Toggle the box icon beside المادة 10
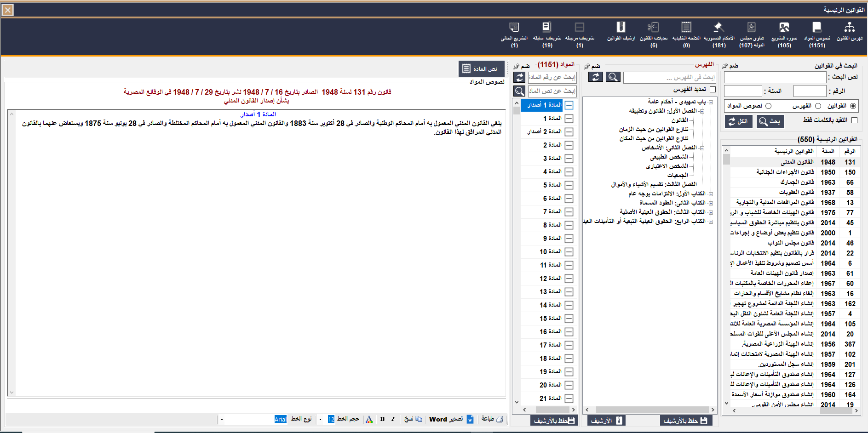 click(569, 252)
